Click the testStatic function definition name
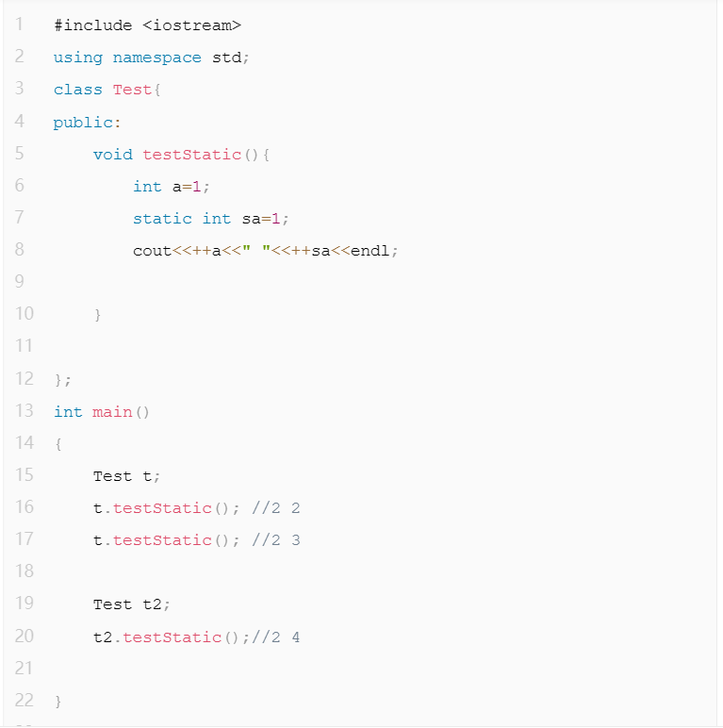The image size is (723, 728). coord(191,155)
